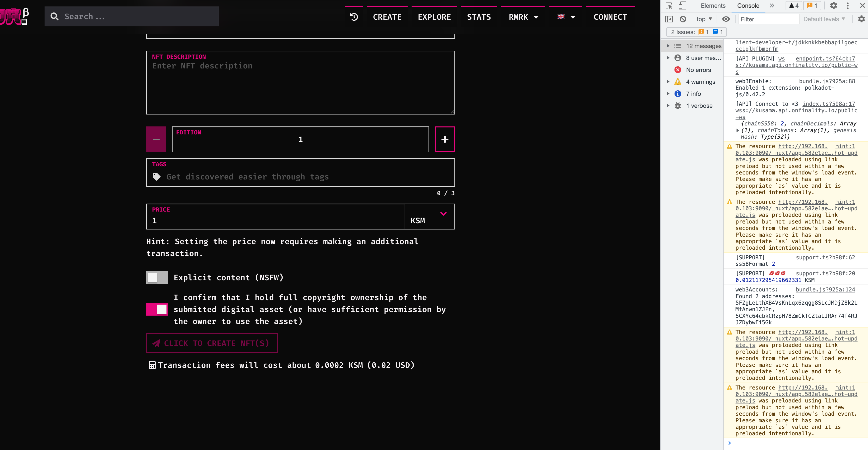This screenshot has width=868, height=450.
Task: Open DevTools settings gear icon
Action: coord(833,6)
